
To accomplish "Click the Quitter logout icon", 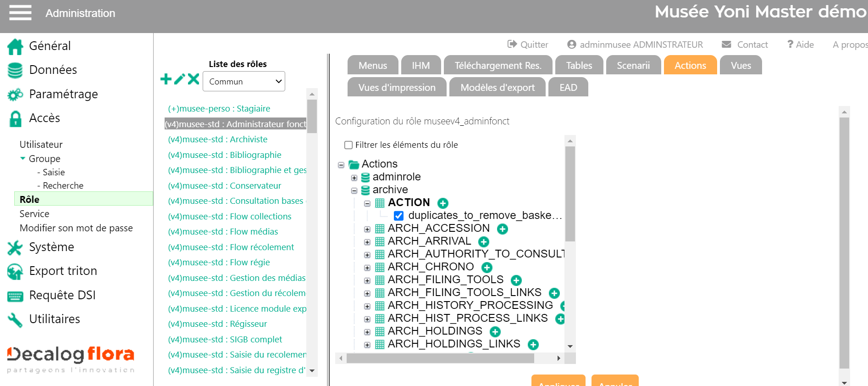I will [512, 44].
